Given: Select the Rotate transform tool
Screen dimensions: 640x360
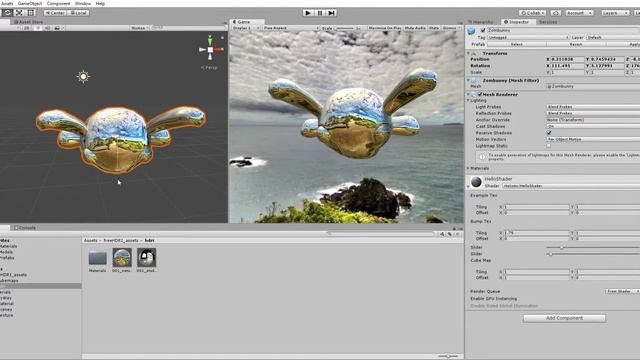Looking at the screenshot, I should (x=7, y=13).
